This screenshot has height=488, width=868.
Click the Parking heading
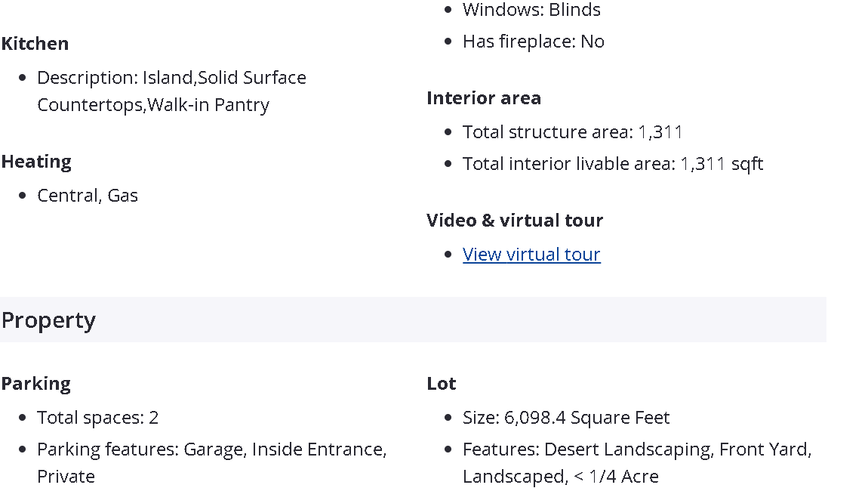[x=35, y=384]
